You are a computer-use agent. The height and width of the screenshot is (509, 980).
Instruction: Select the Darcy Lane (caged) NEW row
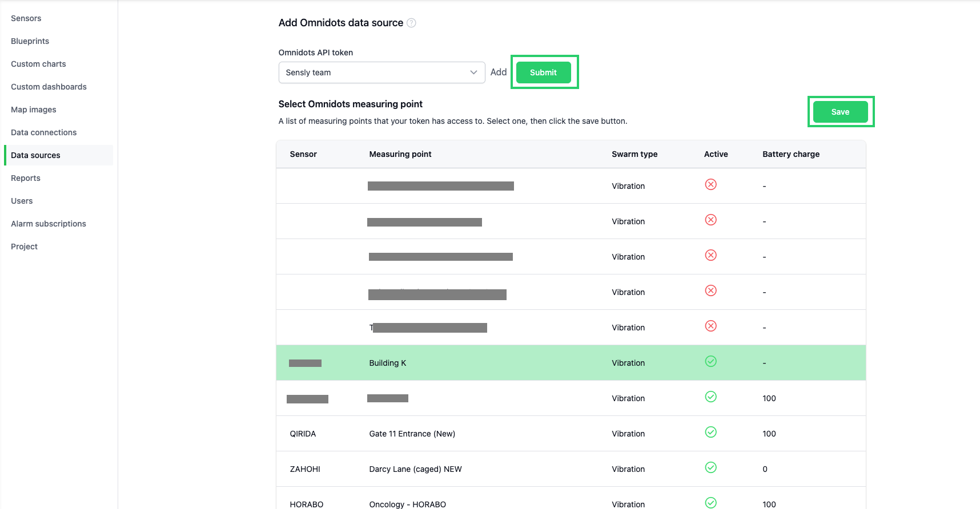(x=571, y=469)
